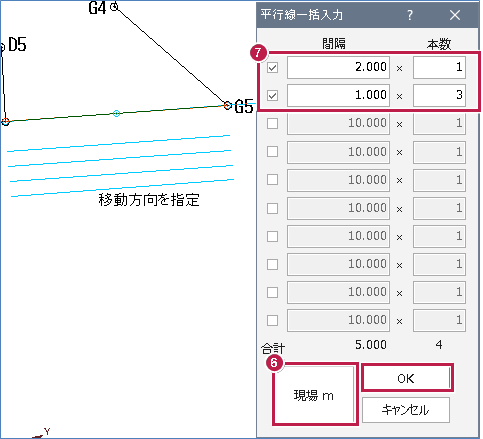
Task: Click the lowest cyan parallel line
Action: tap(122, 188)
